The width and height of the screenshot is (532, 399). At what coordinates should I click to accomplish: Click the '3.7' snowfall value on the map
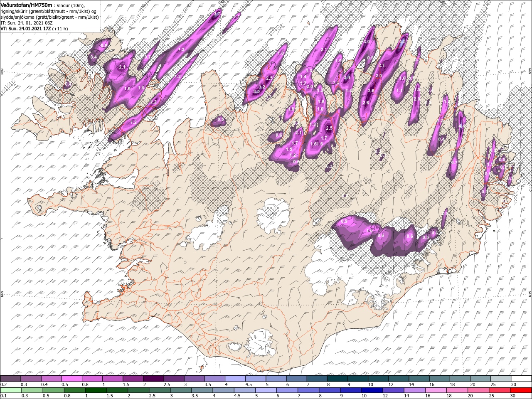pyautogui.click(x=217, y=14)
